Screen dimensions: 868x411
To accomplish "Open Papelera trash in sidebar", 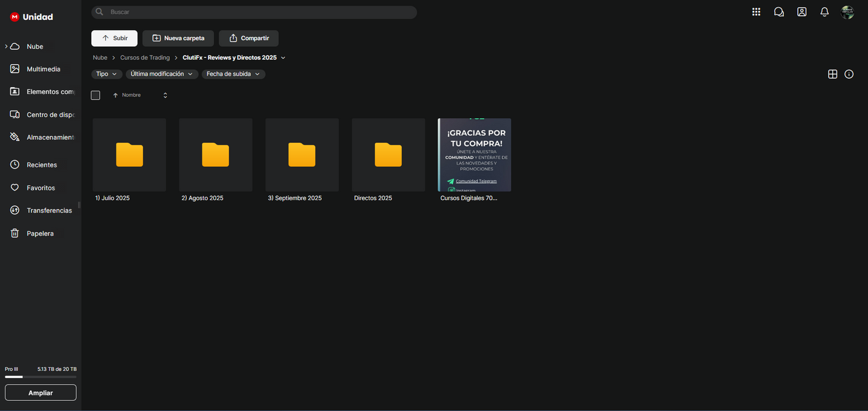I will pyautogui.click(x=40, y=233).
